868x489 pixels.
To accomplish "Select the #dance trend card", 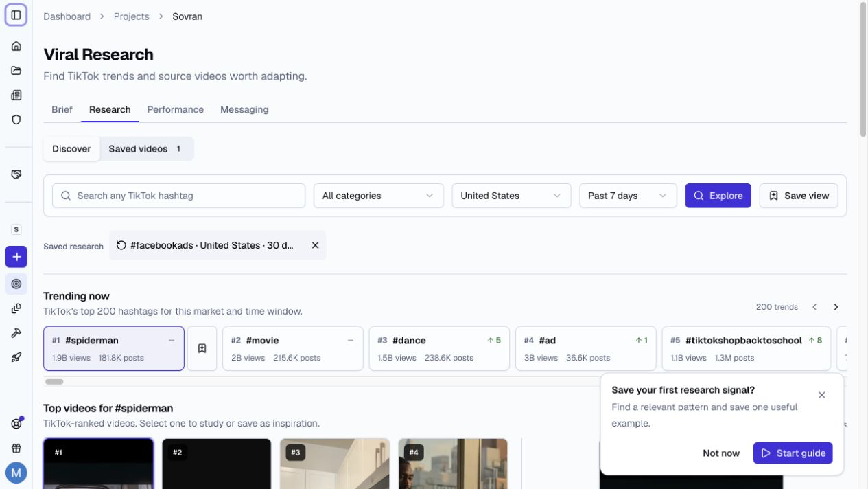I will (x=439, y=348).
